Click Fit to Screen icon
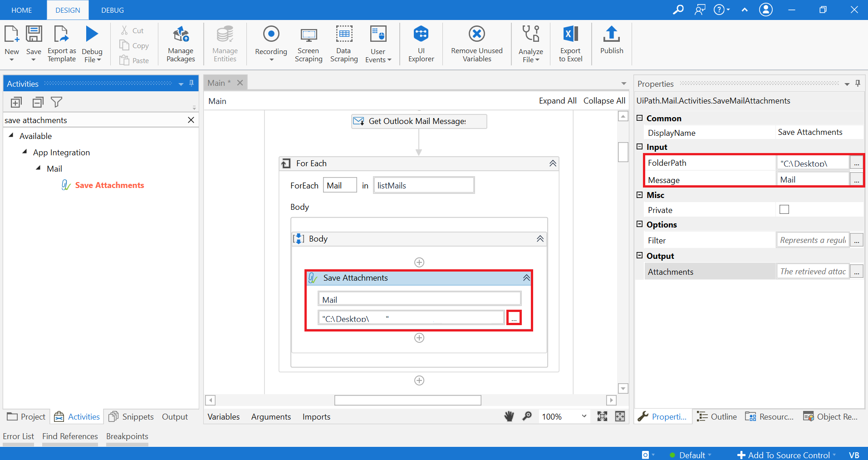 (x=602, y=416)
